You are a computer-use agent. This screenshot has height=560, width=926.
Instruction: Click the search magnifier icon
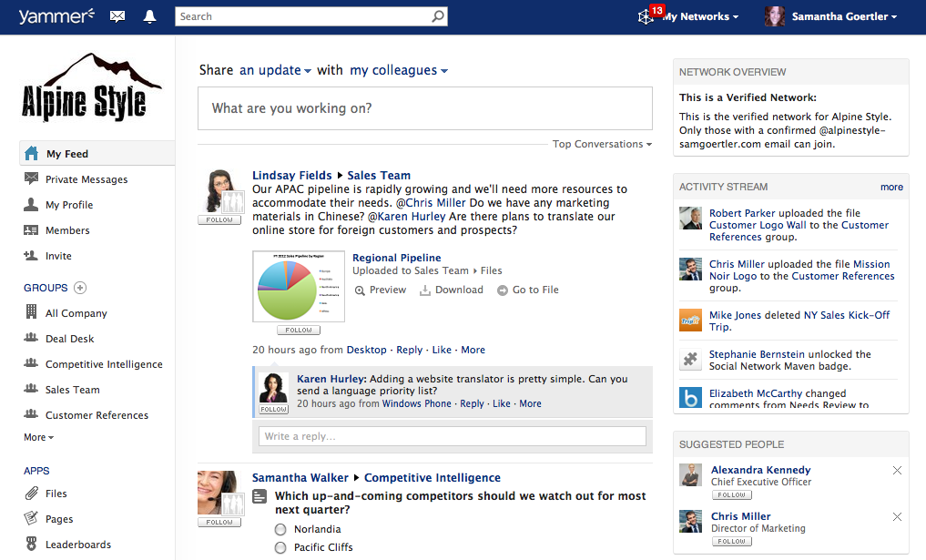(438, 16)
